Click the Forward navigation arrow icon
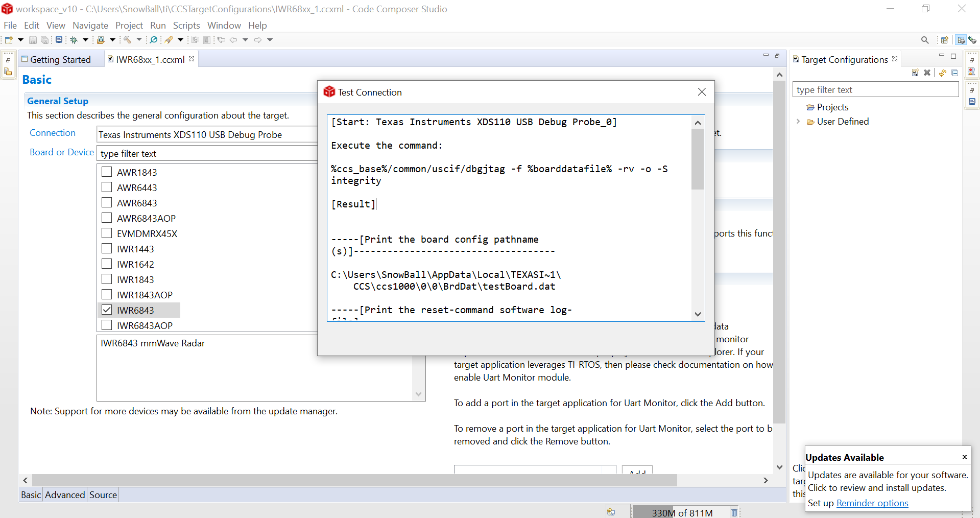This screenshot has height=518, width=980. pyautogui.click(x=258, y=40)
